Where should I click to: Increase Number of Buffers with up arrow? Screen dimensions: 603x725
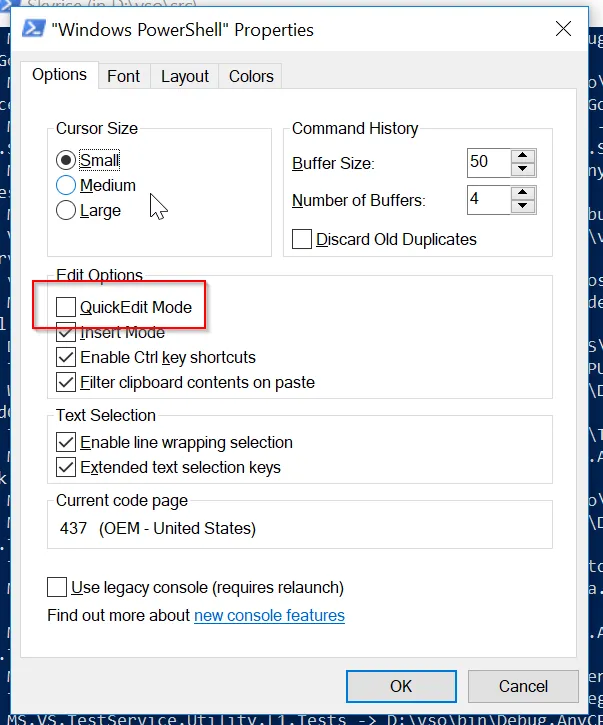coord(523,193)
